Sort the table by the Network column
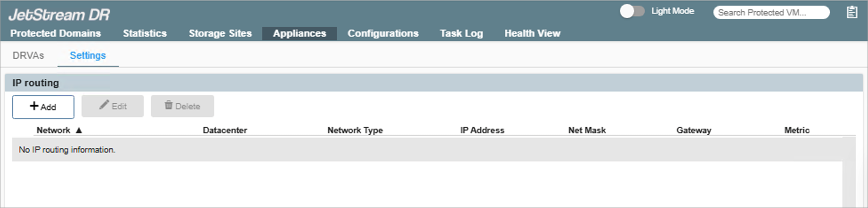The width and height of the screenshot is (868, 208). click(54, 130)
